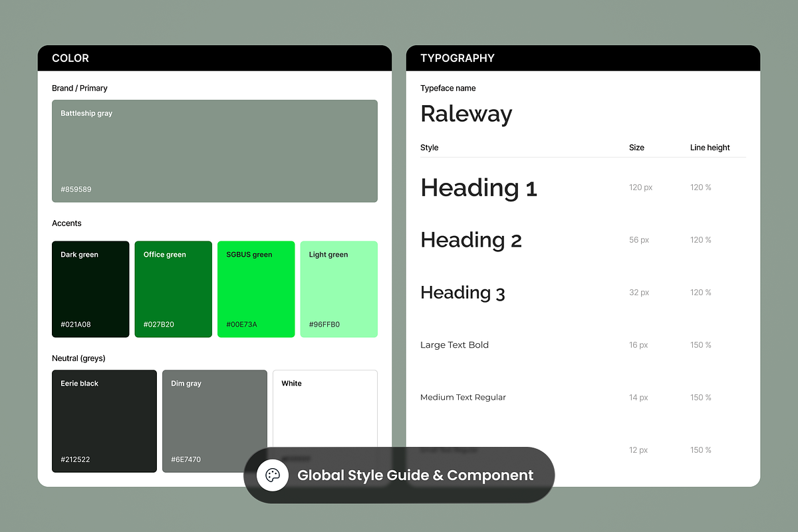The width and height of the screenshot is (798, 532).
Task: Click the COLOR panel header
Action: point(215,58)
